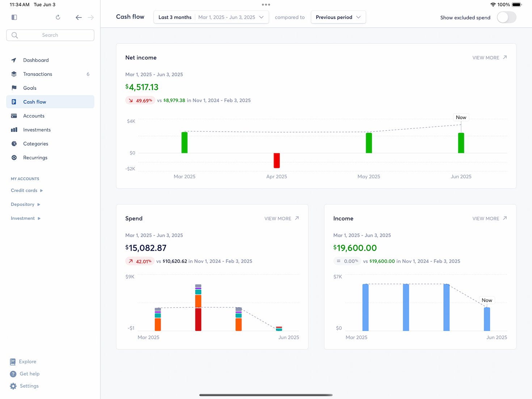Enable the Show excluded spend toggle
Viewport: 532px width, 399px height.
point(506,17)
